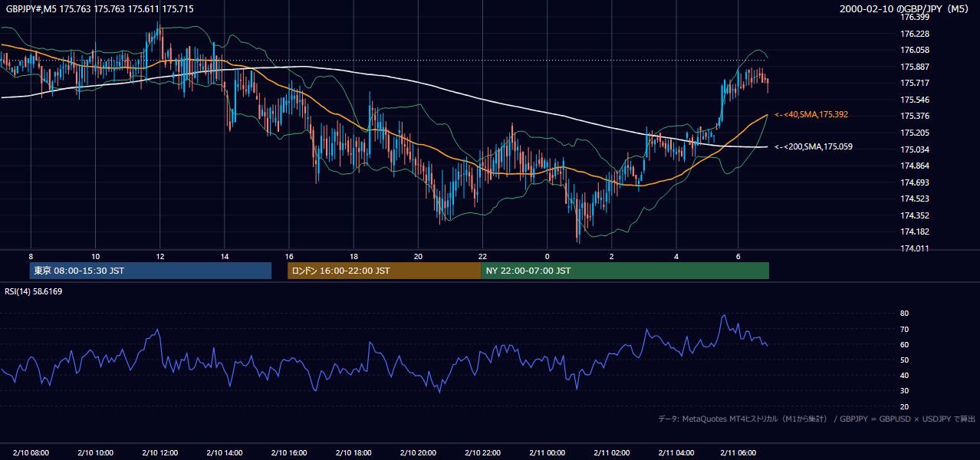Click the RSI scale value 30
980x460 pixels.
(x=904, y=391)
